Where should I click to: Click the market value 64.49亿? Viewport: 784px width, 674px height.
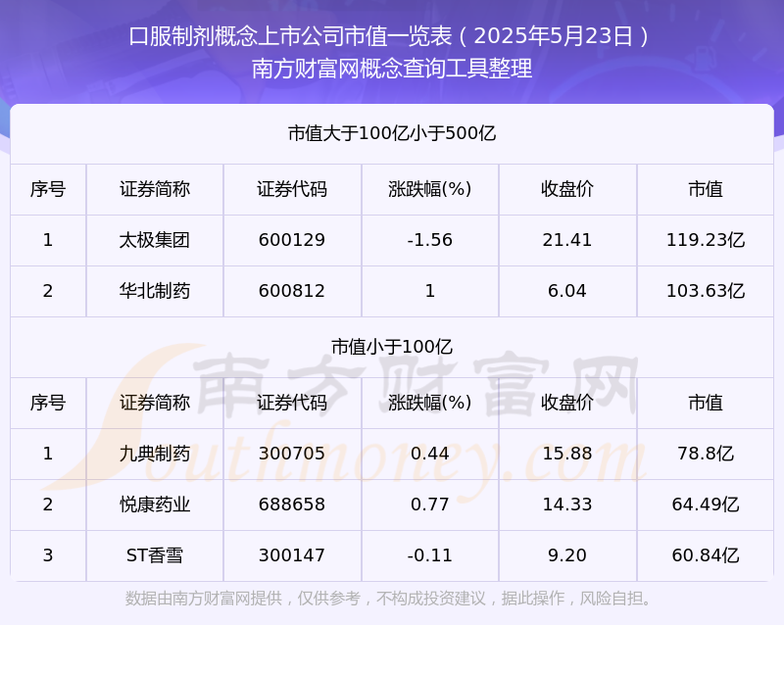[706, 505]
